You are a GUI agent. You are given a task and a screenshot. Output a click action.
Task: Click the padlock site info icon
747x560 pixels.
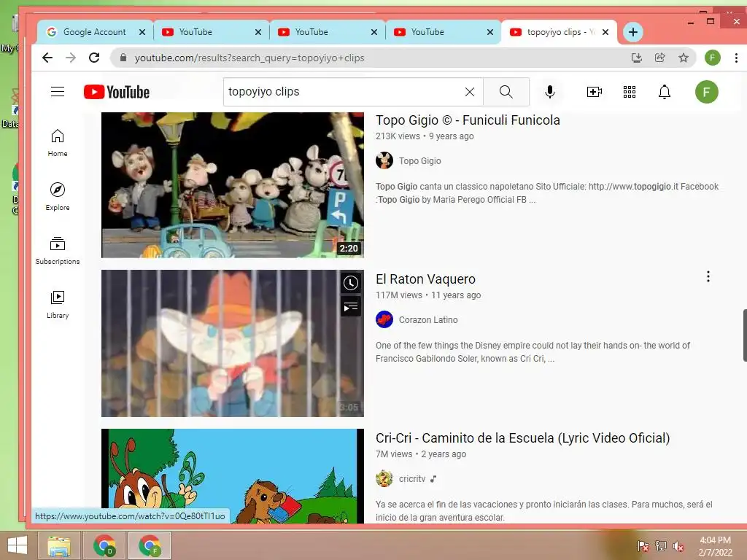point(123,58)
